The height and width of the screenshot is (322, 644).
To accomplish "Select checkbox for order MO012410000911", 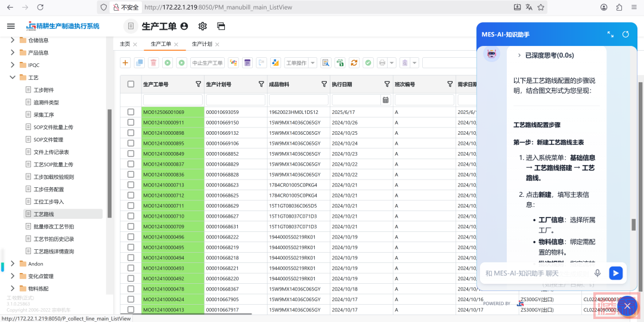I will (x=131, y=122).
